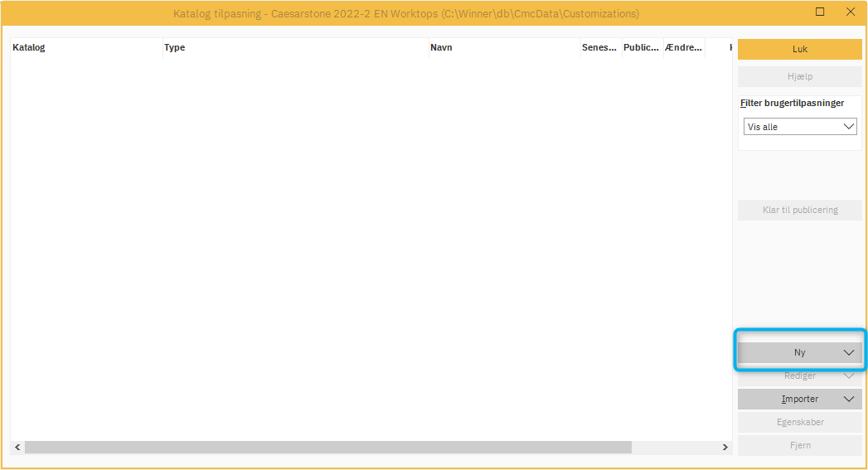This screenshot has height=470, width=868.
Task: Click the horizontal scrollbar left arrow
Action: tap(17, 447)
